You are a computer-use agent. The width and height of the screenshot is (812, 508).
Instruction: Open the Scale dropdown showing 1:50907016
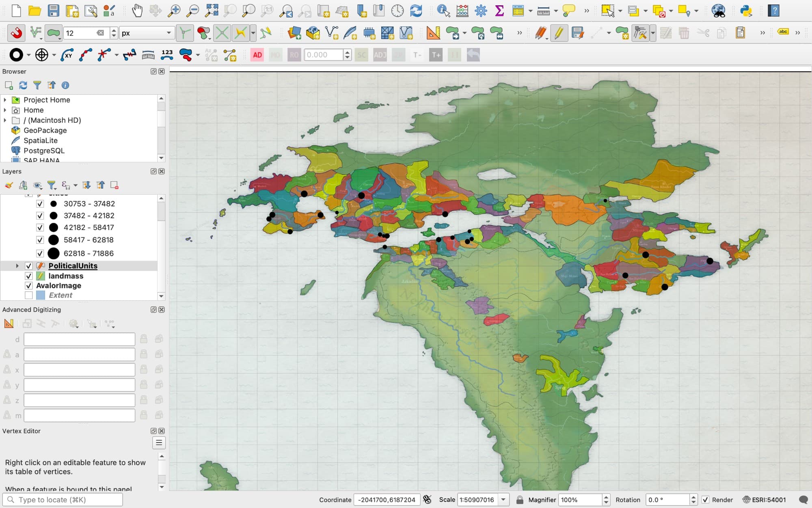coord(504,500)
